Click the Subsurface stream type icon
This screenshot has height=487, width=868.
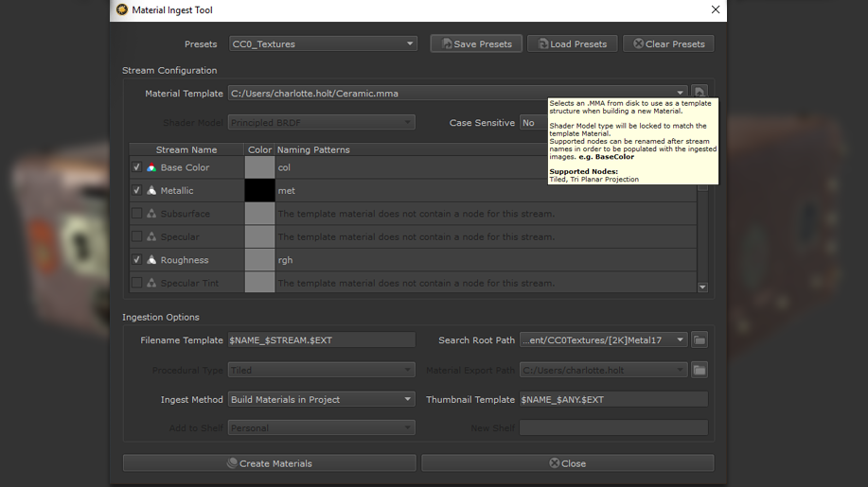pos(151,214)
